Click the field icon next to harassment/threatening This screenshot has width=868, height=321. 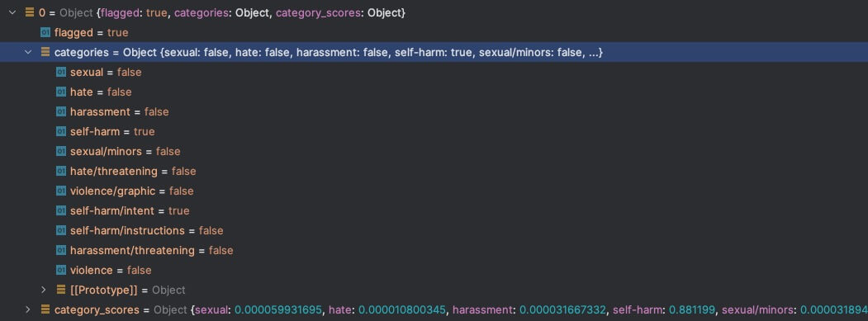[x=61, y=250]
